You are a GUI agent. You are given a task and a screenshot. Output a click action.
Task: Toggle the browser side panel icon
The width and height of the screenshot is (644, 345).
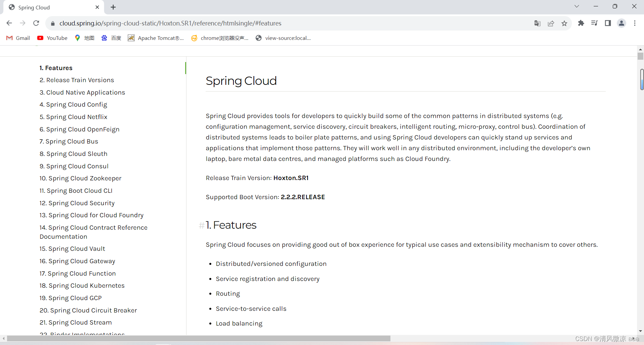[608, 23]
